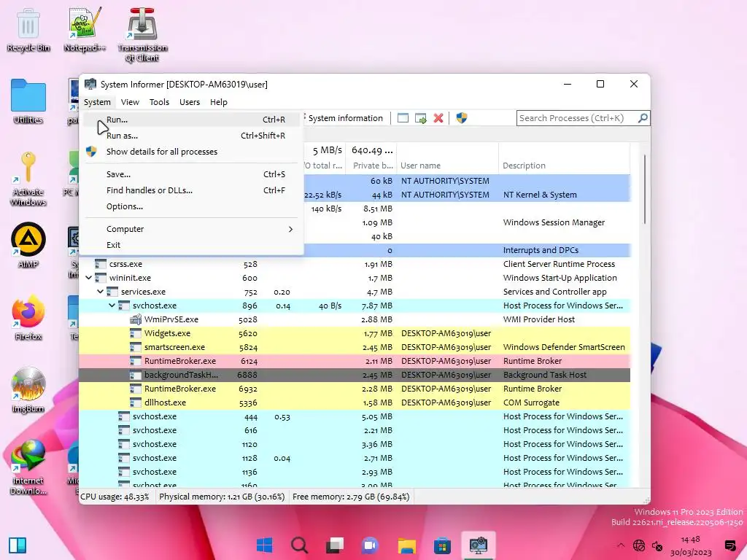Viewport: 747px width, 560px height.
Task: Collapse the wininit.exe tree node
Action: click(x=88, y=278)
